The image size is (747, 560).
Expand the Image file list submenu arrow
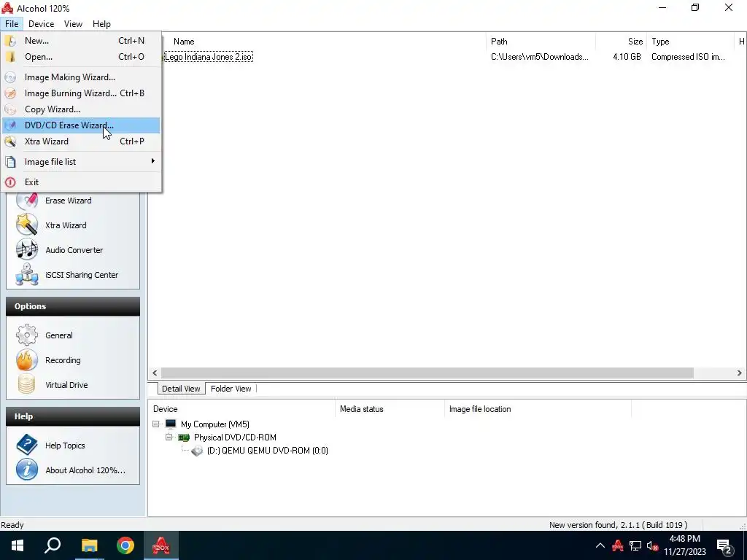(153, 161)
